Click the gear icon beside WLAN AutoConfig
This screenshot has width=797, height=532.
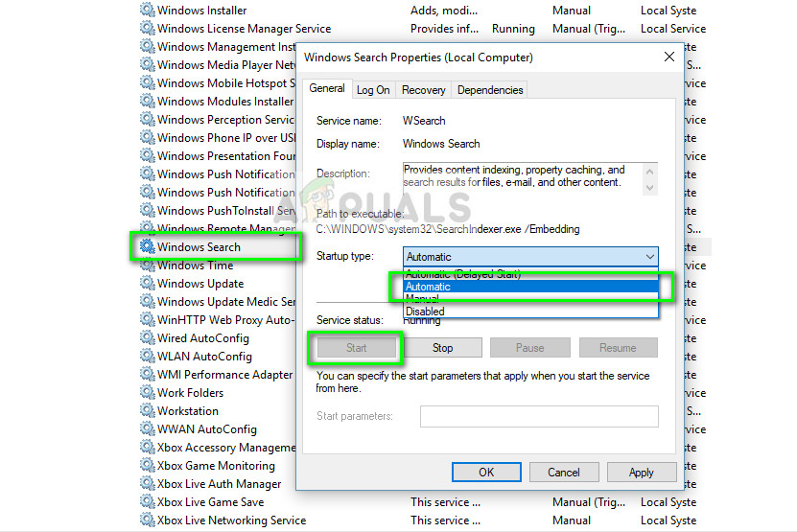(148, 357)
